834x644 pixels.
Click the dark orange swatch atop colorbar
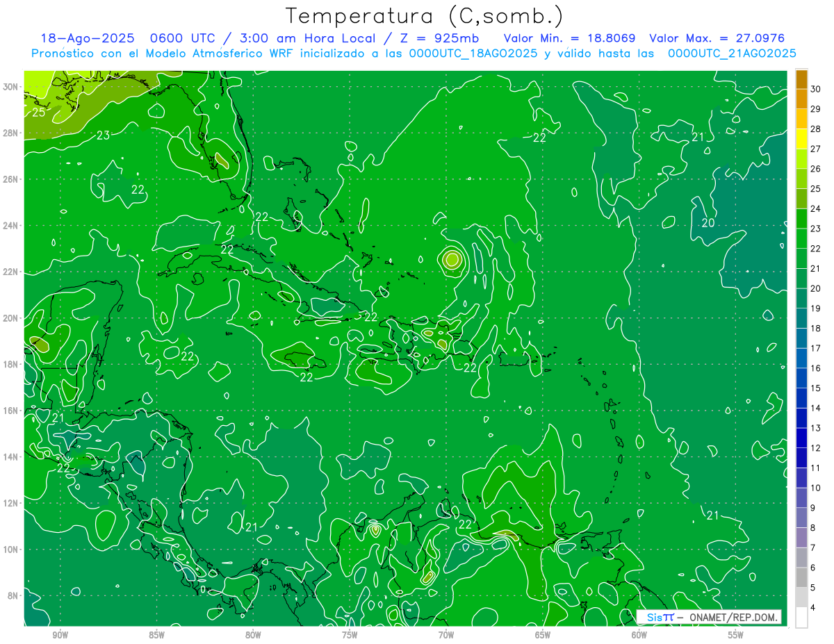(801, 79)
